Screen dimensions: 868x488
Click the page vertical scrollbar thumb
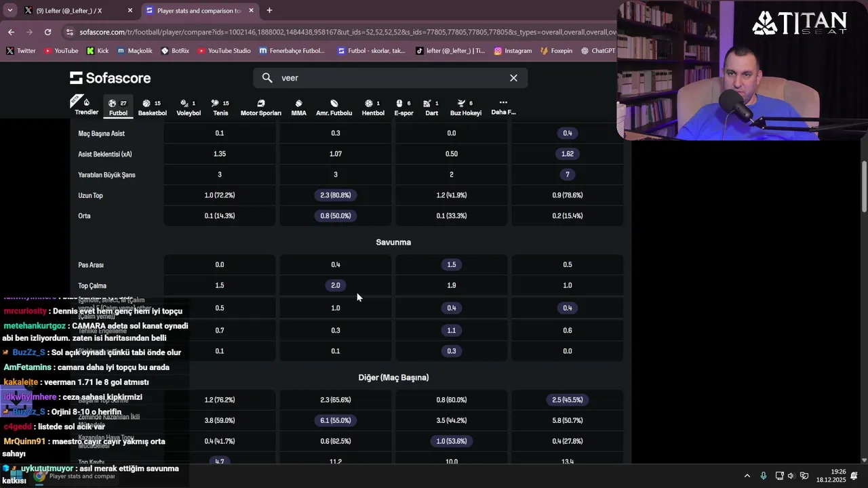click(x=864, y=186)
